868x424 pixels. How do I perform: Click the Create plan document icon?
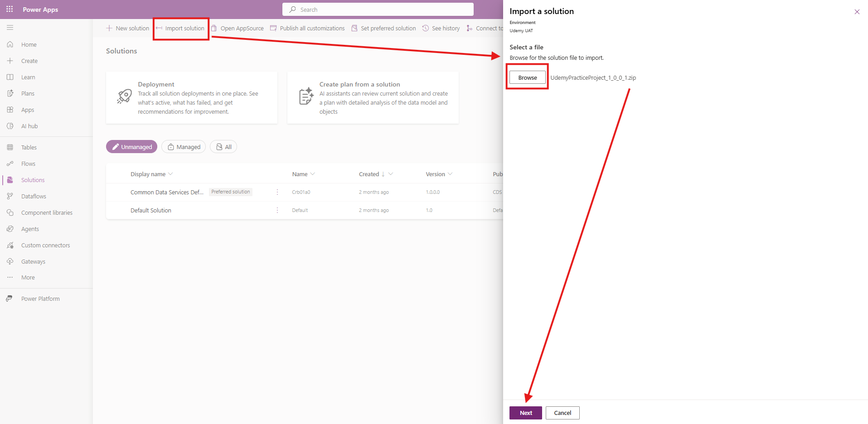306,96
